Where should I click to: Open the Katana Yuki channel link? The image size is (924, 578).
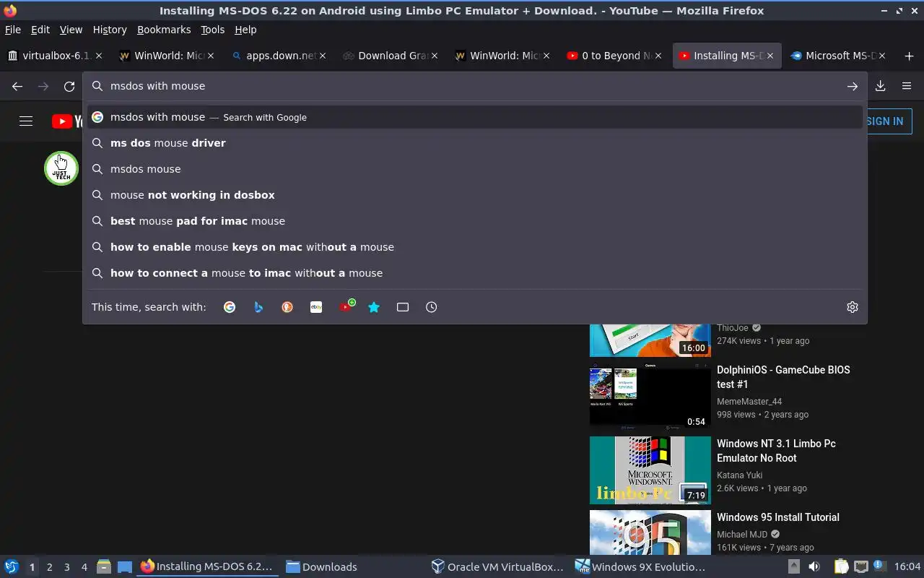pos(740,475)
